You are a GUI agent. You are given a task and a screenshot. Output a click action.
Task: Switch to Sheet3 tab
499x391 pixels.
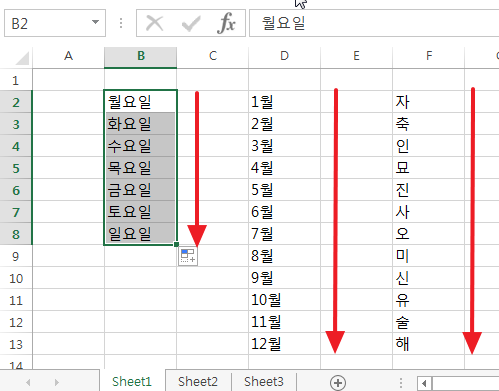264,381
